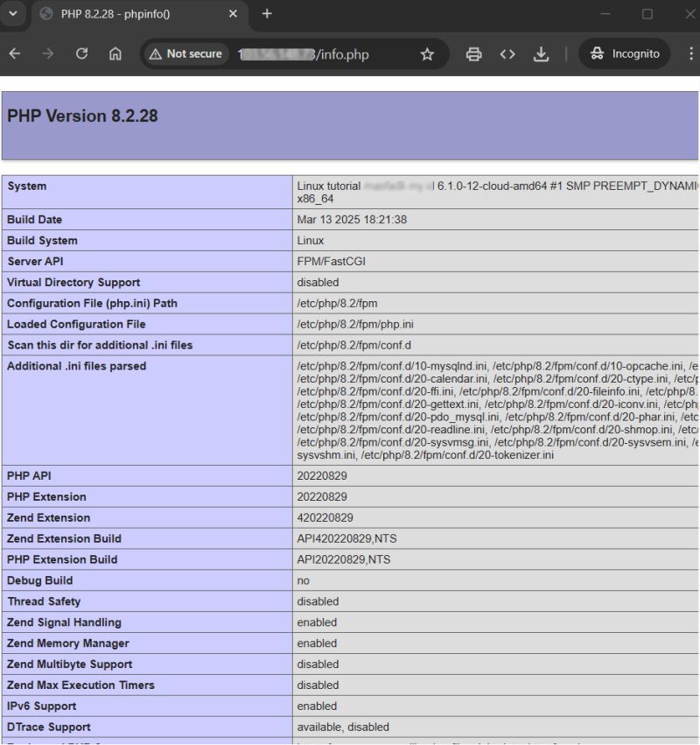Screen dimensions: 700x745
Task: Print the page via the printer icon
Action: (x=473, y=53)
